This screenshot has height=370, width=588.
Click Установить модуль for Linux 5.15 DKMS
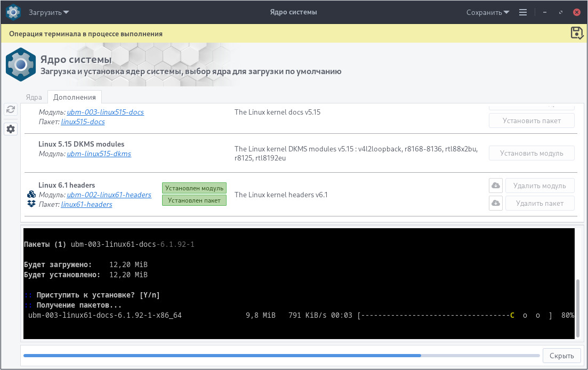click(531, 154)
